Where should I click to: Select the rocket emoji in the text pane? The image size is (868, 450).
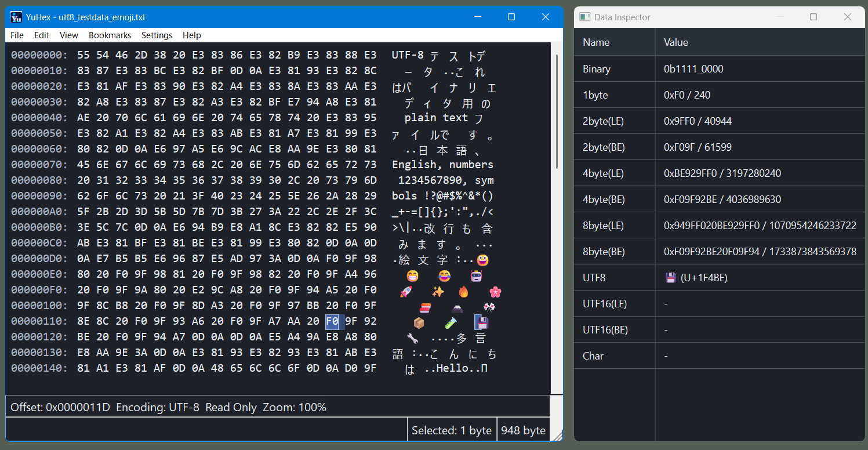(x=406, y=292)
